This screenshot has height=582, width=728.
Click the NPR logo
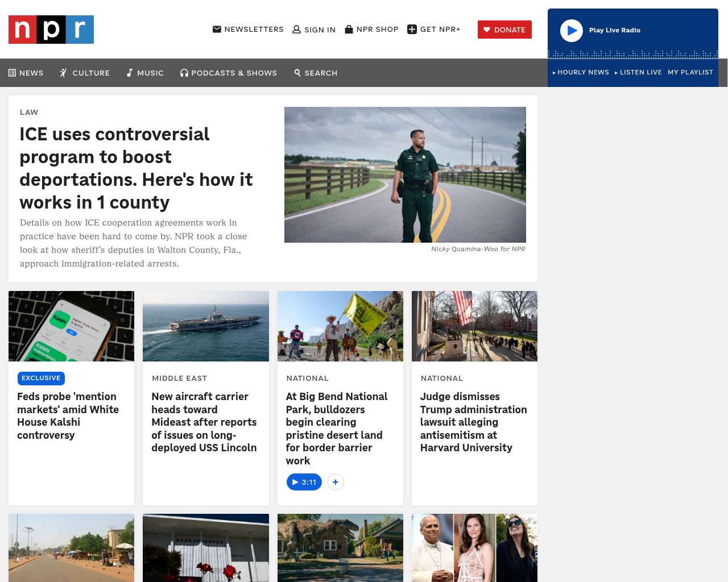pos(51,30)
